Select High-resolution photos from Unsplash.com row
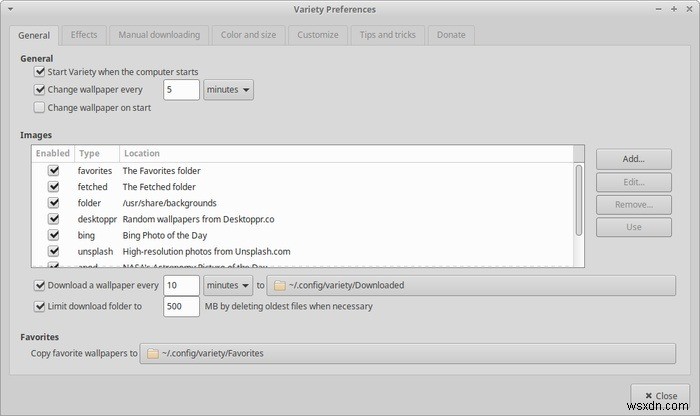This screenshot has width=700, height=416. coord(206,251)
